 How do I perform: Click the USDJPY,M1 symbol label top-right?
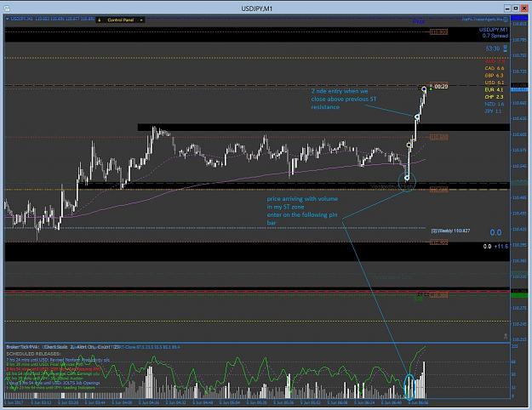(494, 30)
